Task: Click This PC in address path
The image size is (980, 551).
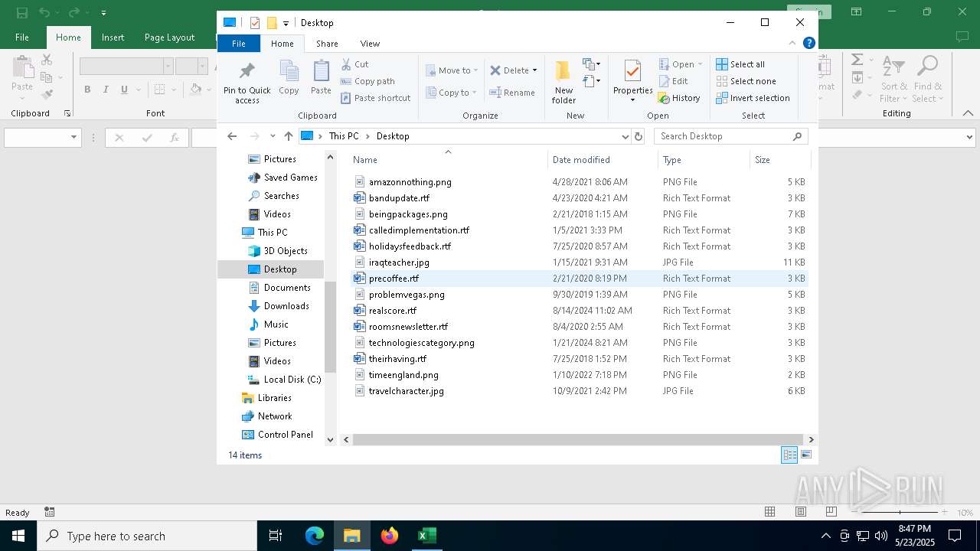Action: click(343, 136)
